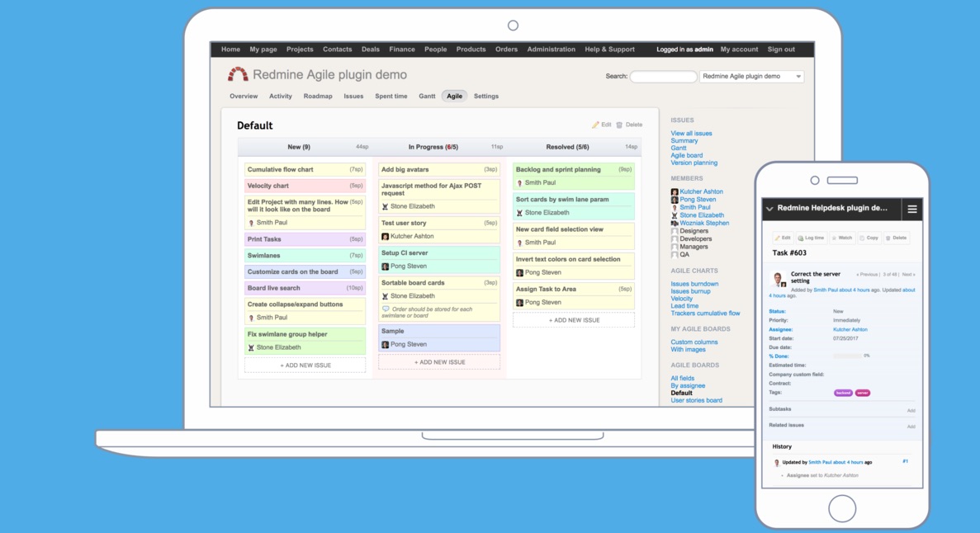Switch to the Gantt tab
The height and width of the screenshot is (533, 980).
click(x=426, y=96)
